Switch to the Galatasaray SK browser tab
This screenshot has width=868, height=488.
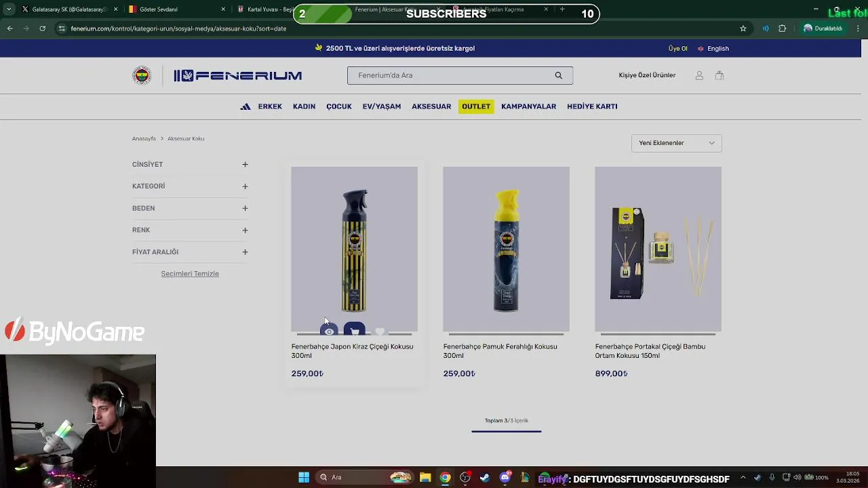click(x=69, y=9)
